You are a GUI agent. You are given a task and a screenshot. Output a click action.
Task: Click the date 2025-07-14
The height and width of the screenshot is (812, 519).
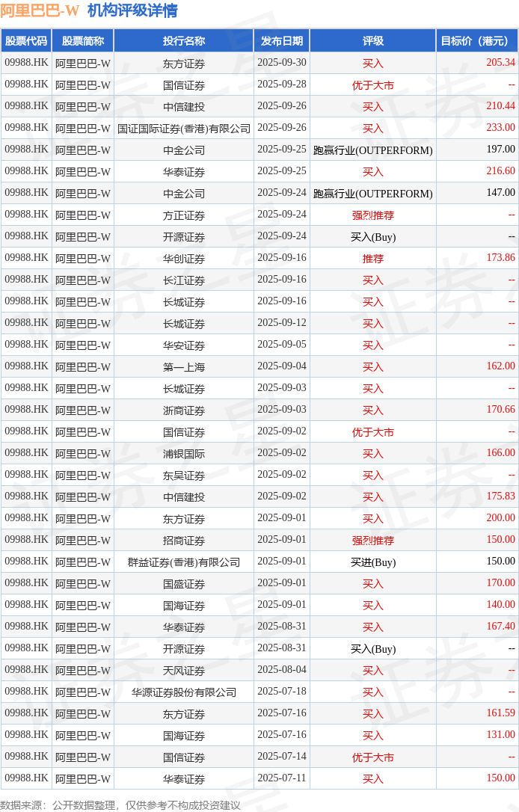282,757
